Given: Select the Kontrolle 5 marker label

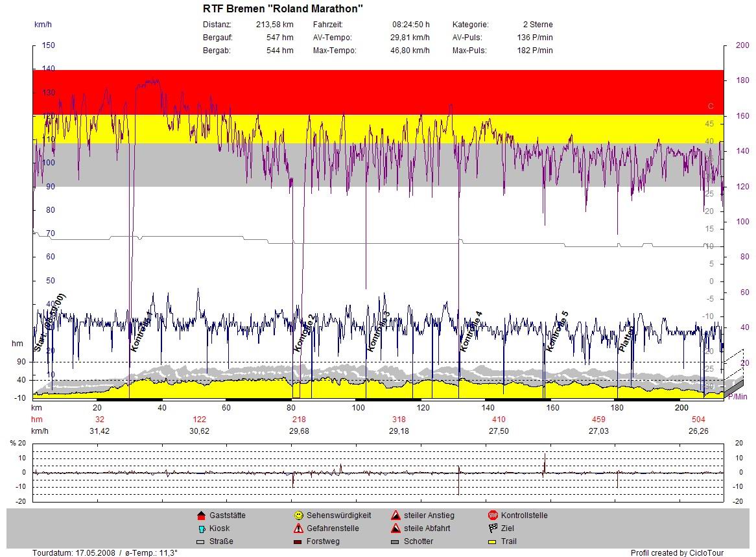Looking at the screenshot, I should click(x=557, y=331).
